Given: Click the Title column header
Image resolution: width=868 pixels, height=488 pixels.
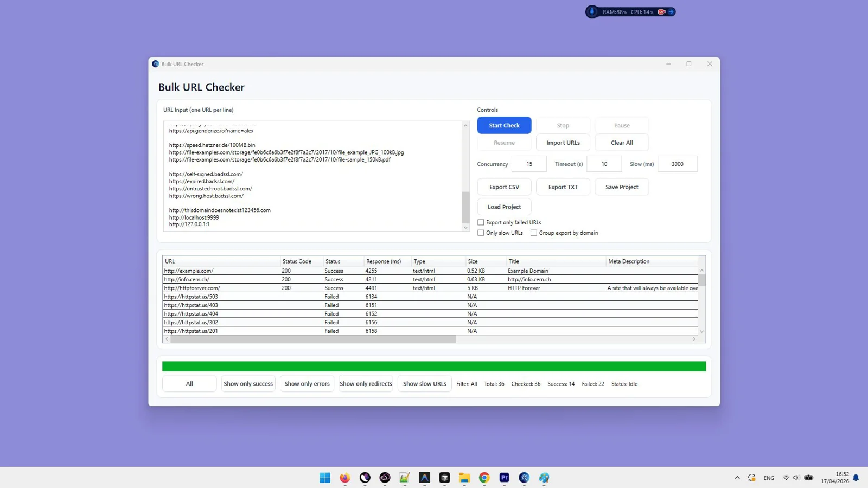Looking at the screenshot, I should pyautogui.click(x=556, y=261).
